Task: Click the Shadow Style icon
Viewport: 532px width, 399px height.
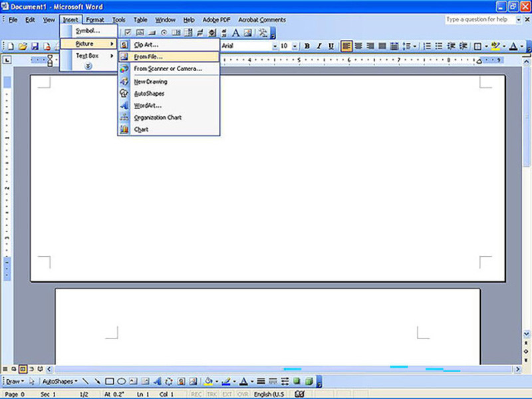Action: [x=297, y=381]
